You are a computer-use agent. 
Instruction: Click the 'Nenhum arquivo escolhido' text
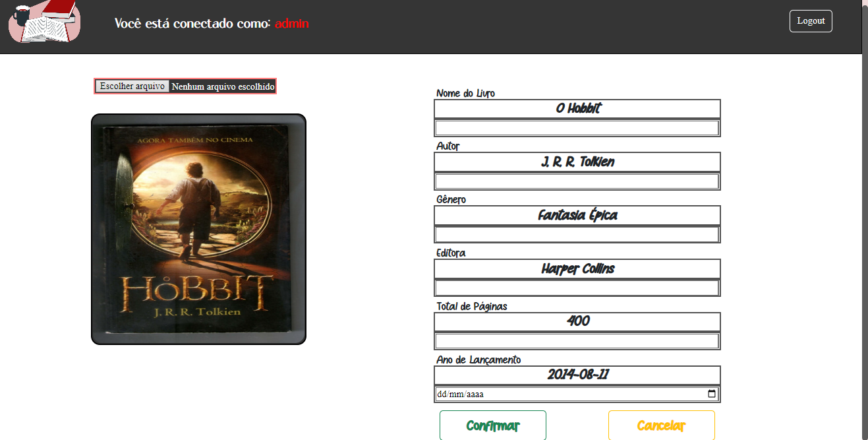[223, 86]
